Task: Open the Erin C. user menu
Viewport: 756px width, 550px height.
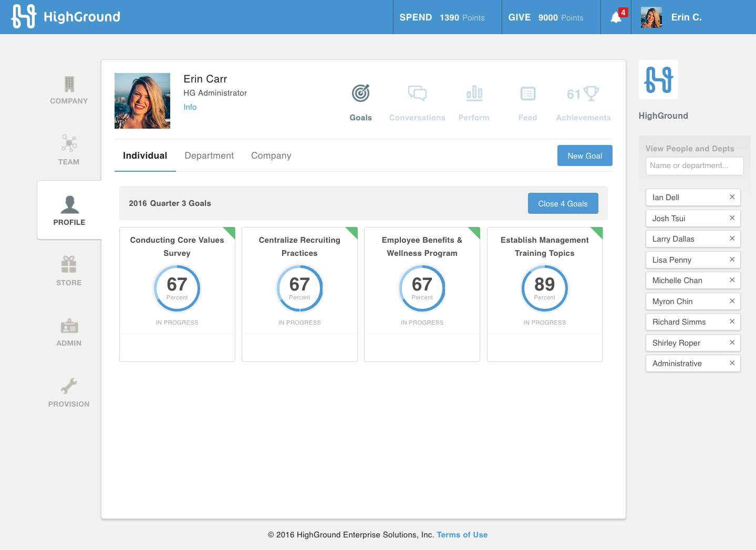Action: pyautogui.click(x=671, y=17)
